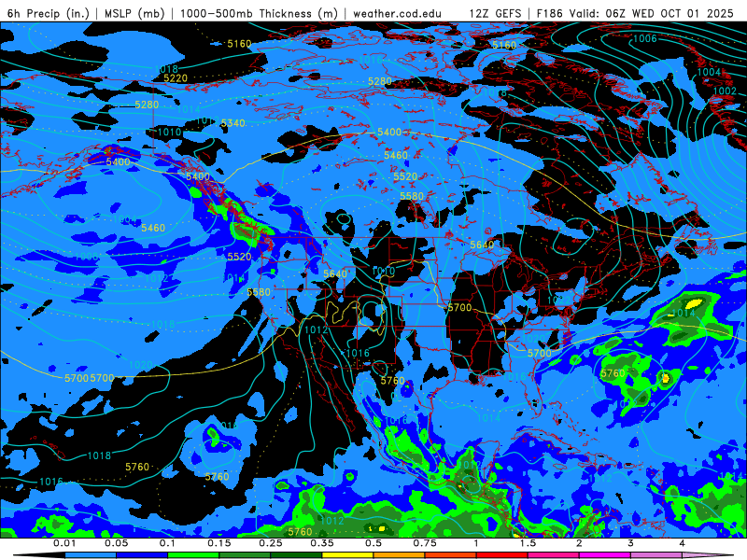Select the bright green 0.1–0.15 legend swatch
747x560 pixels.
click(x=193, y=555)
